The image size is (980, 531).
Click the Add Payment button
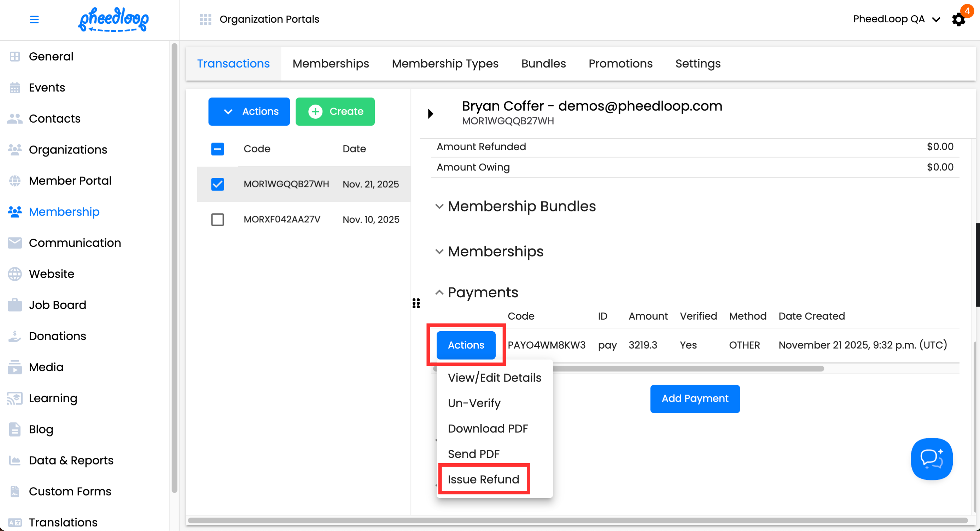coord(695,399)
